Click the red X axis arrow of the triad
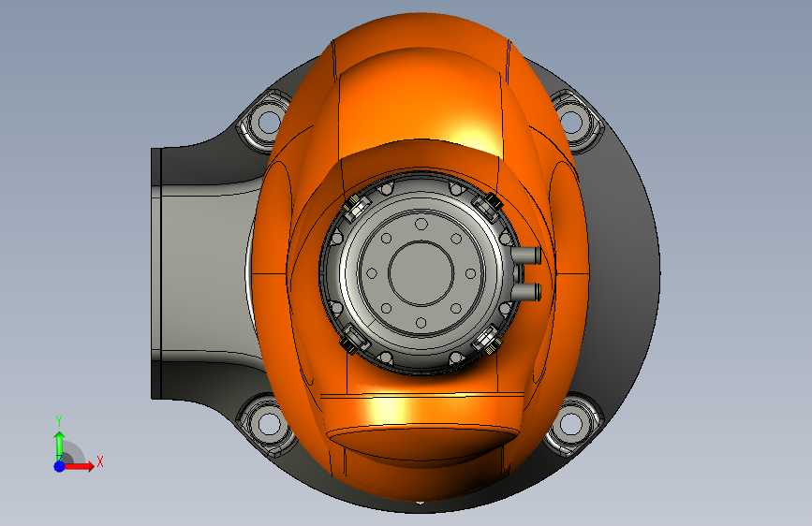Viewport: 812px width, 526px height. pos(79,466)
